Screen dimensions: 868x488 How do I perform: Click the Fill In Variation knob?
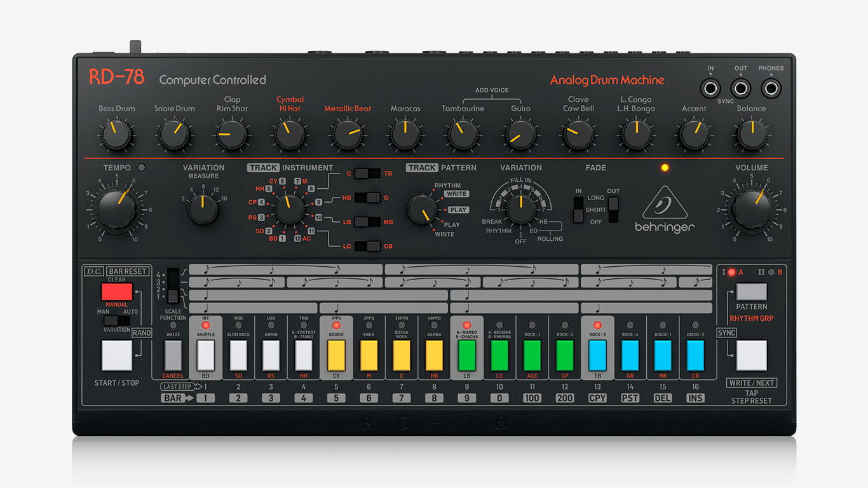(x=520, y=209)
